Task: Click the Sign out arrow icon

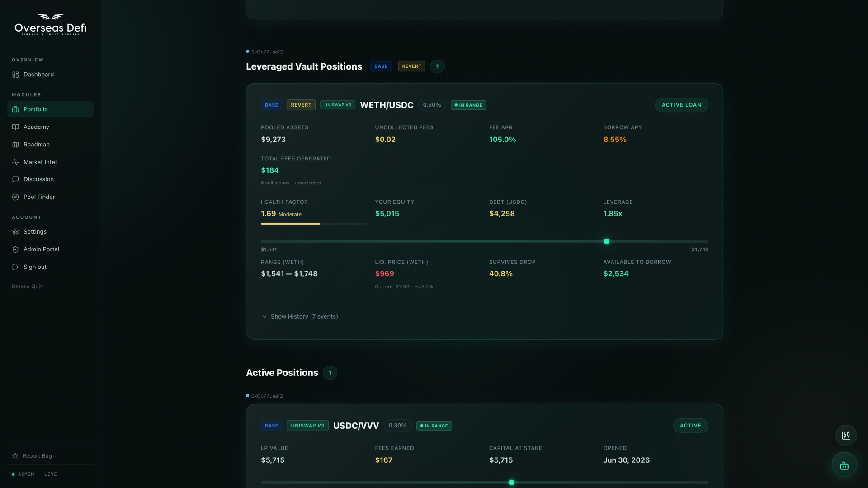Action: pyautogui.click(x=15, y=267)
